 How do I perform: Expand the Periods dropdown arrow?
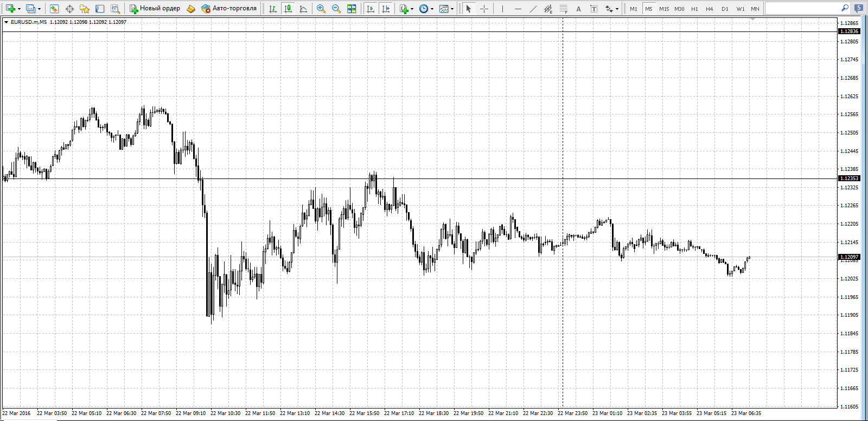tap(432, 9)
